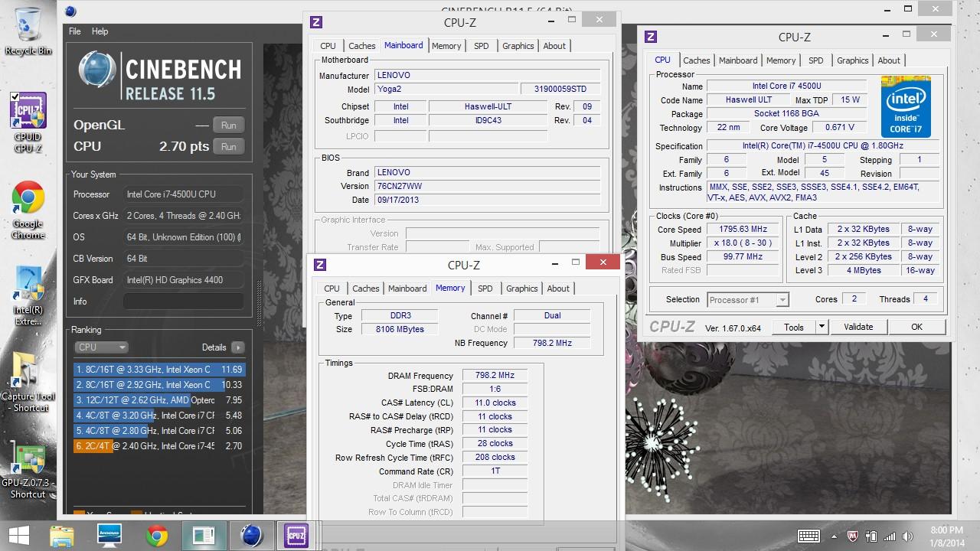Click the Cinebench panel scroll handle

[x=259, y=304]
